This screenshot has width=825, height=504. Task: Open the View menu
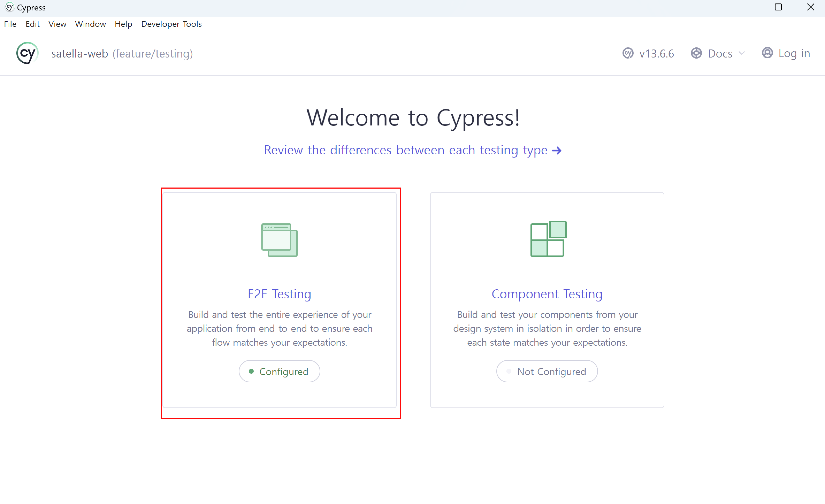tap(57, 24)
